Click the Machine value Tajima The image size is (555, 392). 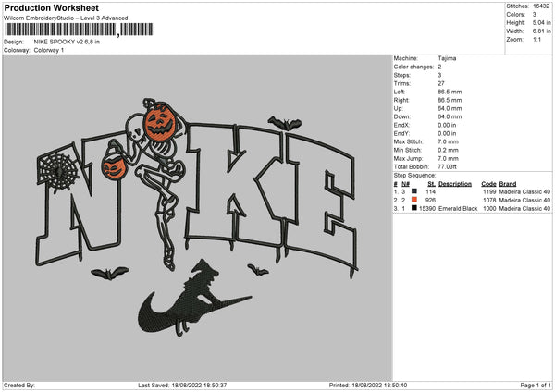tap(447, 58)
